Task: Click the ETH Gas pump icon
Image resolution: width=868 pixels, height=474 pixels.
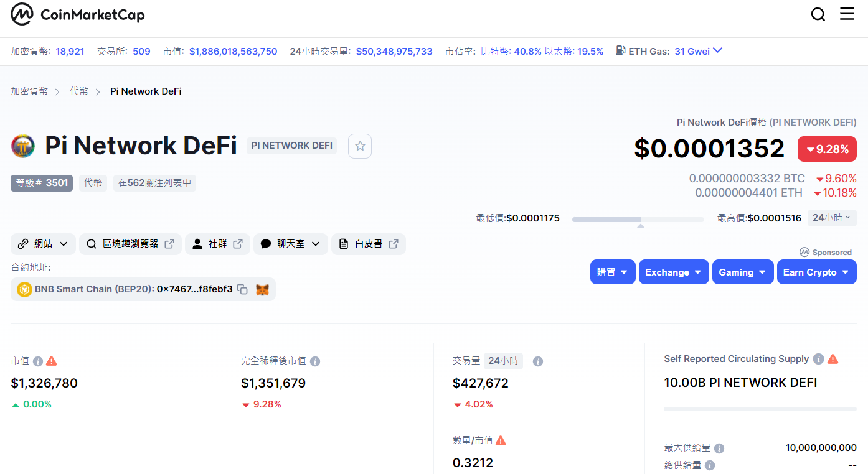Action: click(x=620, y=51)
